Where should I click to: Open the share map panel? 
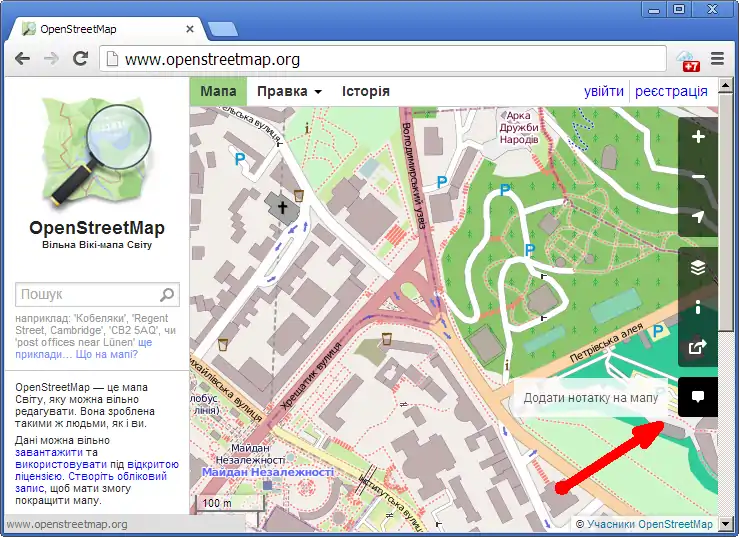[x=698, y=348]
